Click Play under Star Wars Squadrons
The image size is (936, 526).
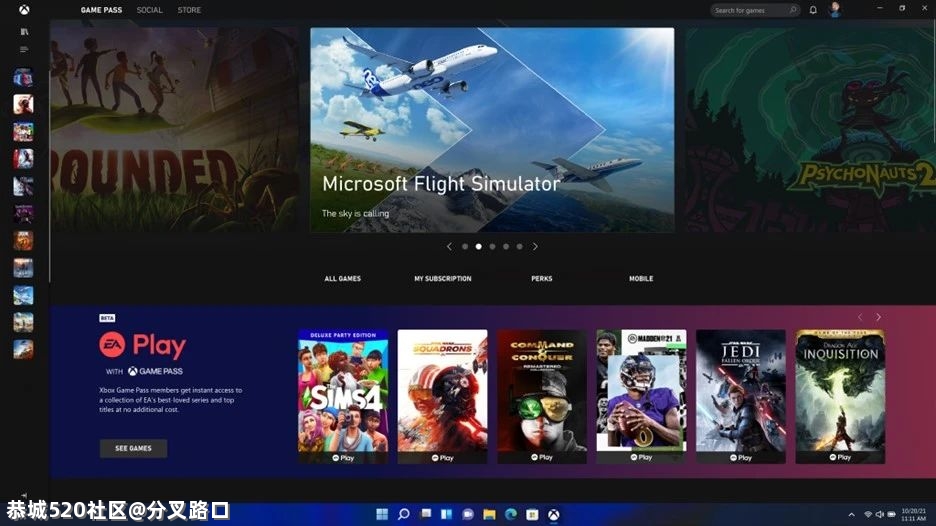coord(442,458)
